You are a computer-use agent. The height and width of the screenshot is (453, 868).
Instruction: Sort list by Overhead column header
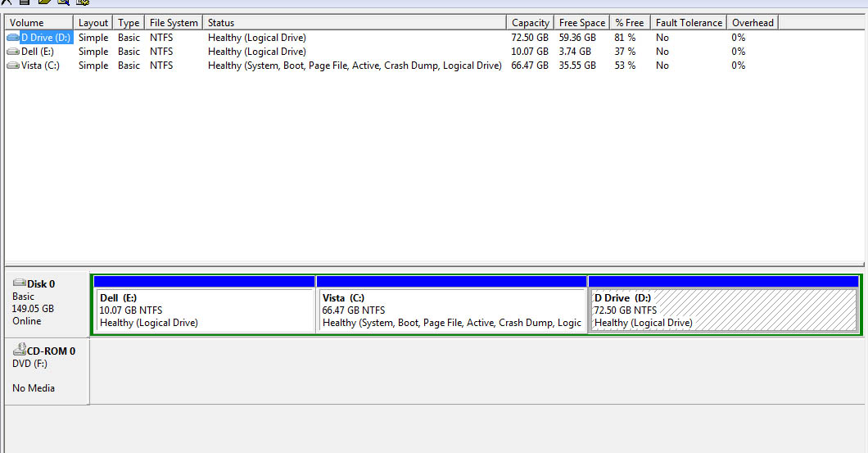pos(753,23)
